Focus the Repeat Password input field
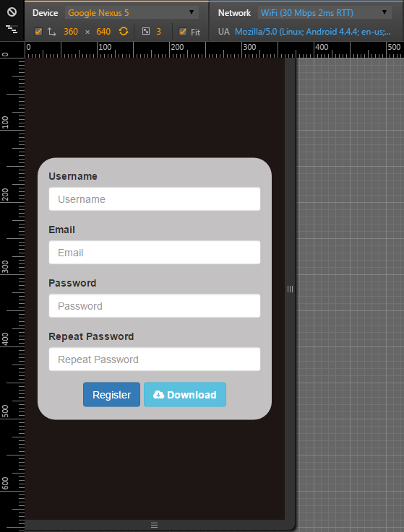 pos(155,359)
